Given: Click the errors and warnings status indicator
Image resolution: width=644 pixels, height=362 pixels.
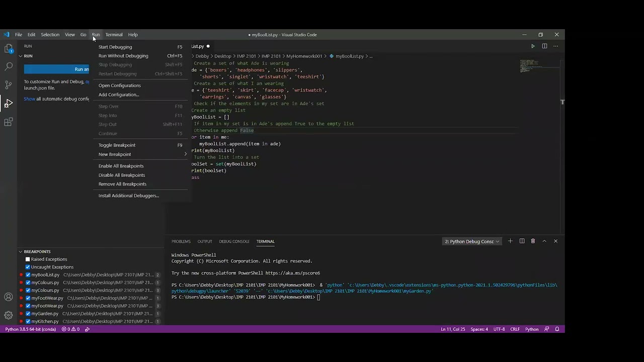Looking at the screenshot, I should [70, 329].
